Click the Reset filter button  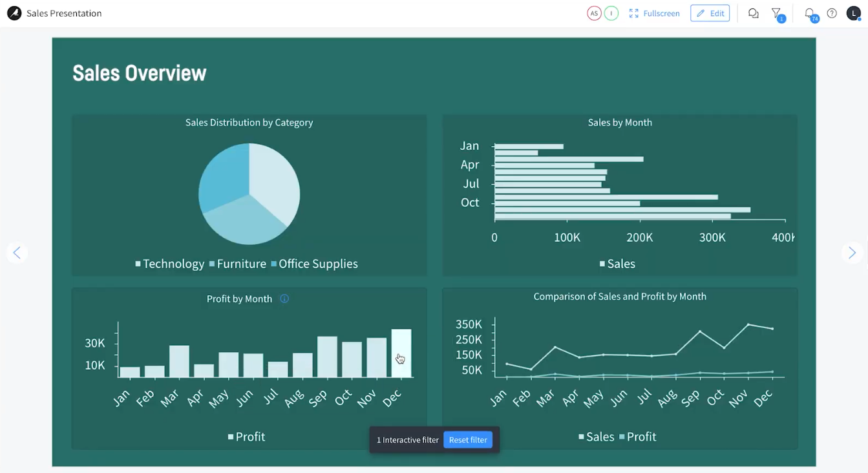pyautogui.click(x=468, y=440)
